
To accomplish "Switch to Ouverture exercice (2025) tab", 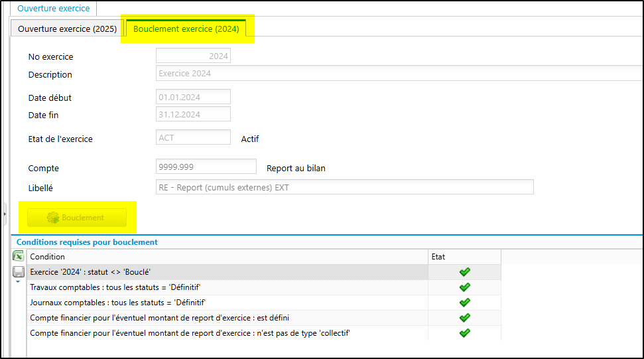I will (68, 29).
